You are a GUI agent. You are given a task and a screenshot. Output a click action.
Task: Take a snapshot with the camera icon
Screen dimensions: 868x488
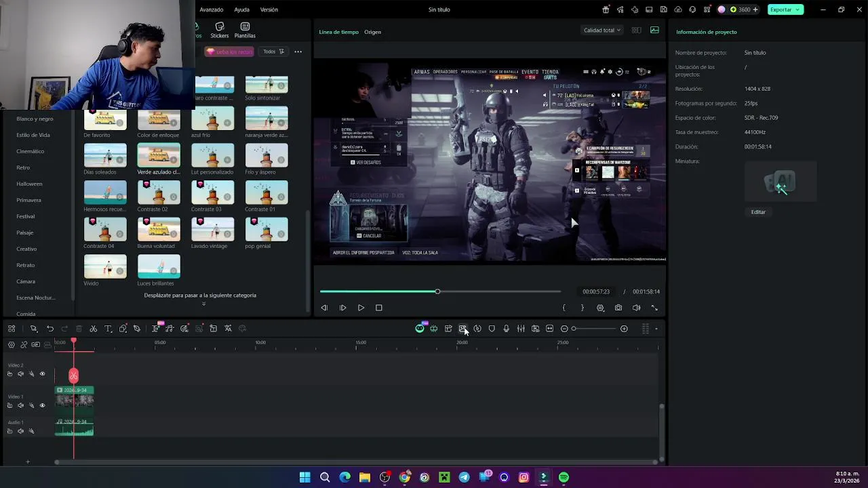click(x=618, y=308)
